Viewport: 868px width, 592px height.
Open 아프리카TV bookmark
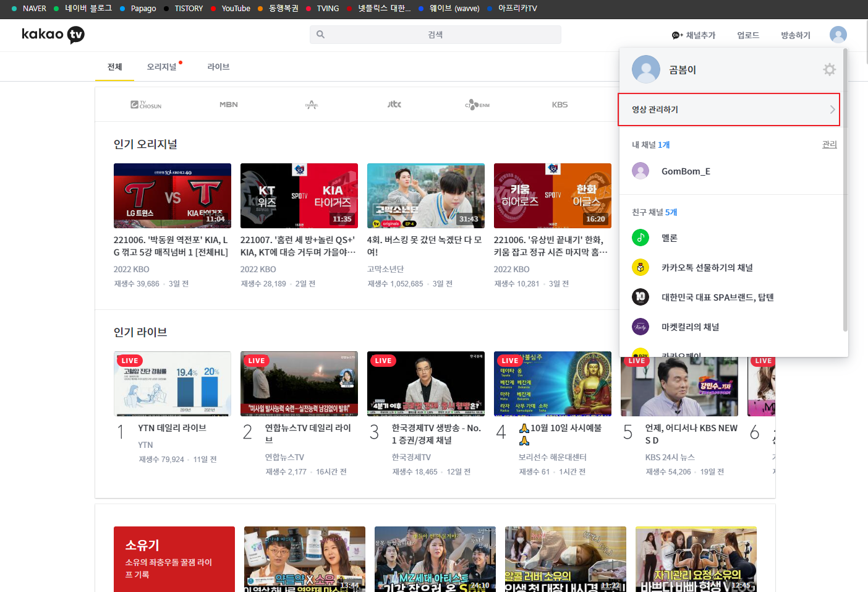(x=513, y=9)
